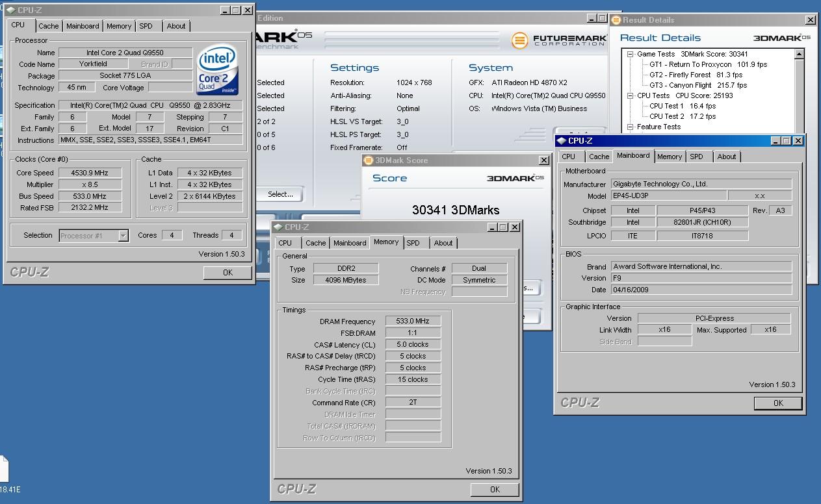
Task: Click the Code Name field Yorkfield
Action: [x=93, y=64]
